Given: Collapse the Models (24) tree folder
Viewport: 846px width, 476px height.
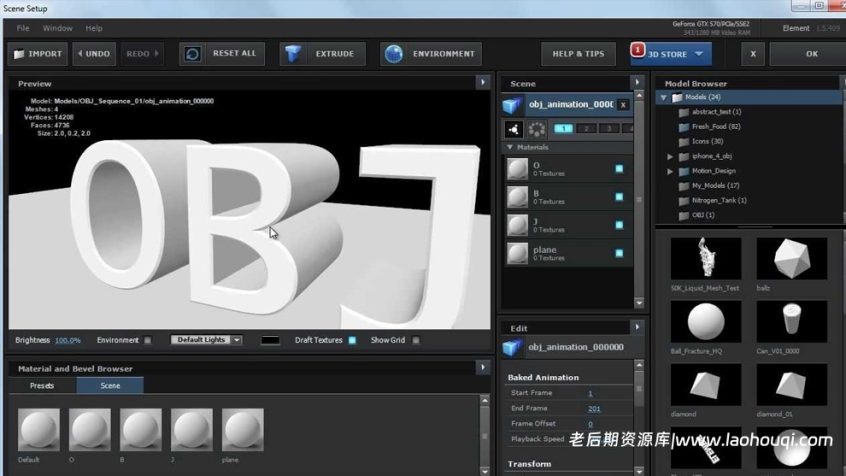Looking at the screenshot, I should click(x=664, y=98).
